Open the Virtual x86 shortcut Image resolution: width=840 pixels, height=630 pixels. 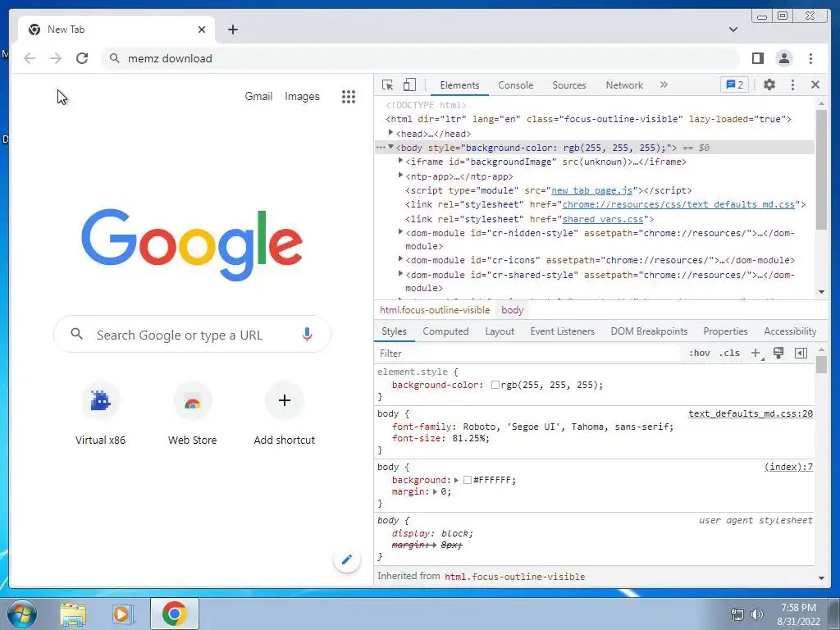point(100,413)
